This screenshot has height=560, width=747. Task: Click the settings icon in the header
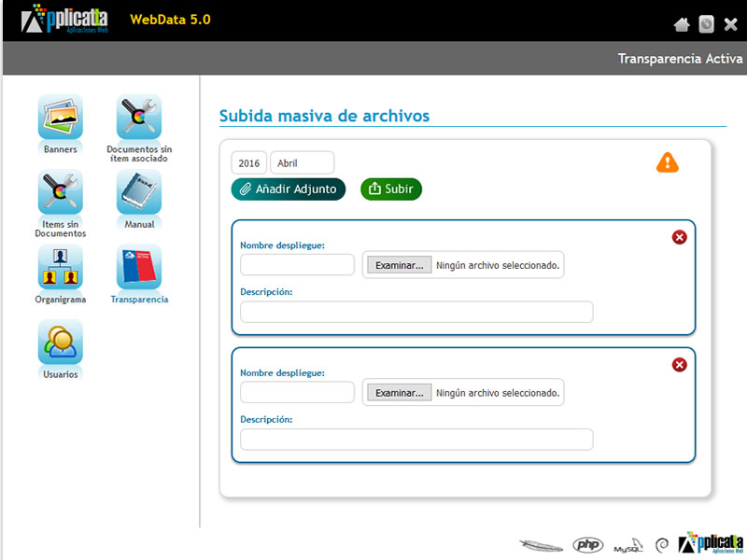707,25
